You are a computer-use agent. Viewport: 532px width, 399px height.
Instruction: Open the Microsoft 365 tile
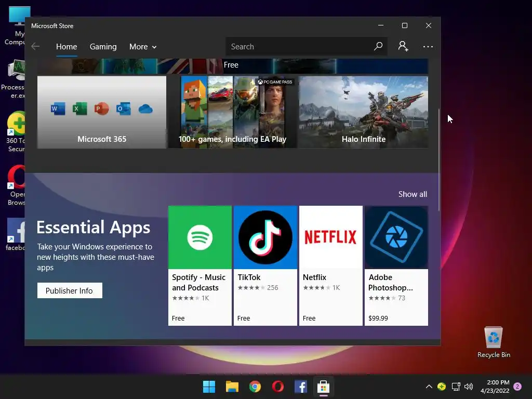(x=102, y=112)
